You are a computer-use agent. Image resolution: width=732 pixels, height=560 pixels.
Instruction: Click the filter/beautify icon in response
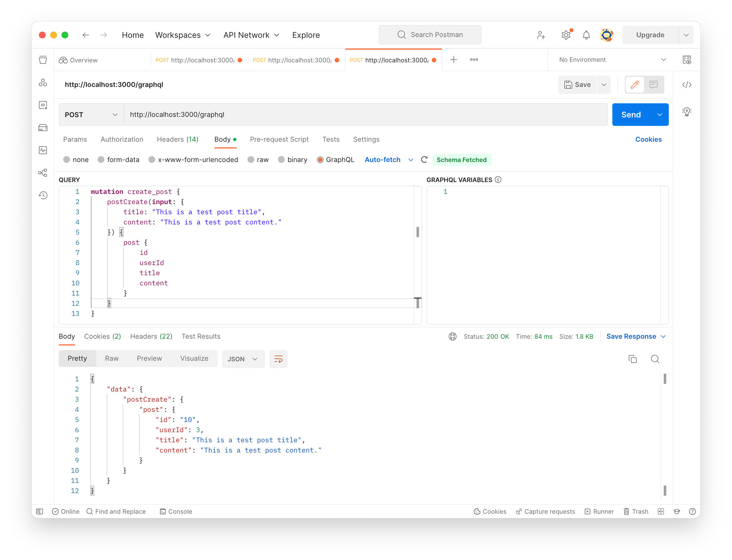(x=279, y=359)
